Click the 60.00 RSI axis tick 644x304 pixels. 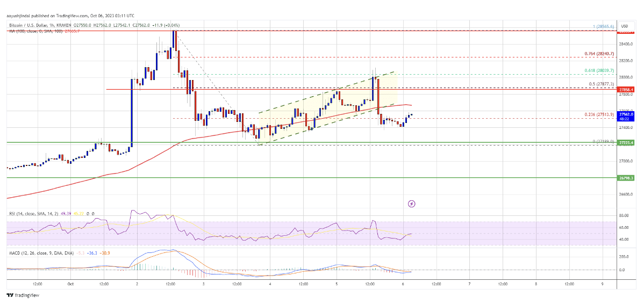(625, 227)
